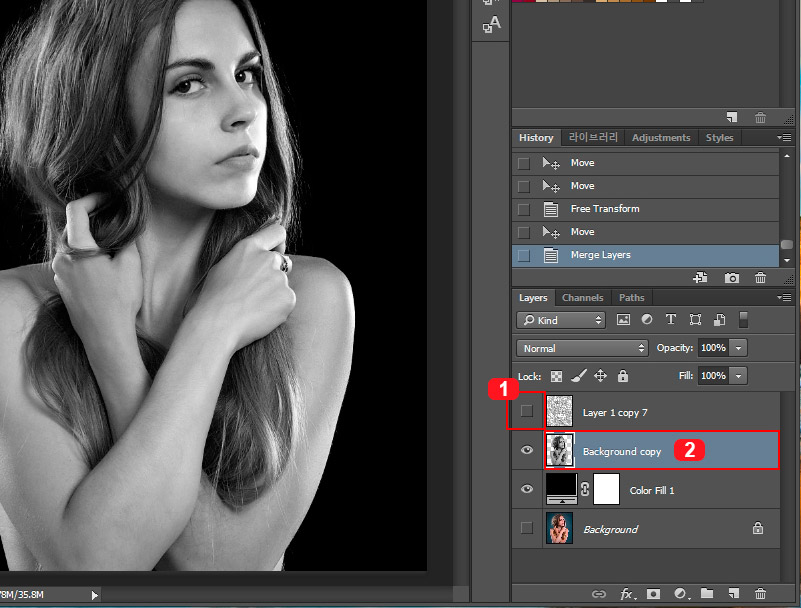The width and height of the screenshot is (801, 608).
Task: Open status bar info arrow menu
Action: tap(95, 595)
